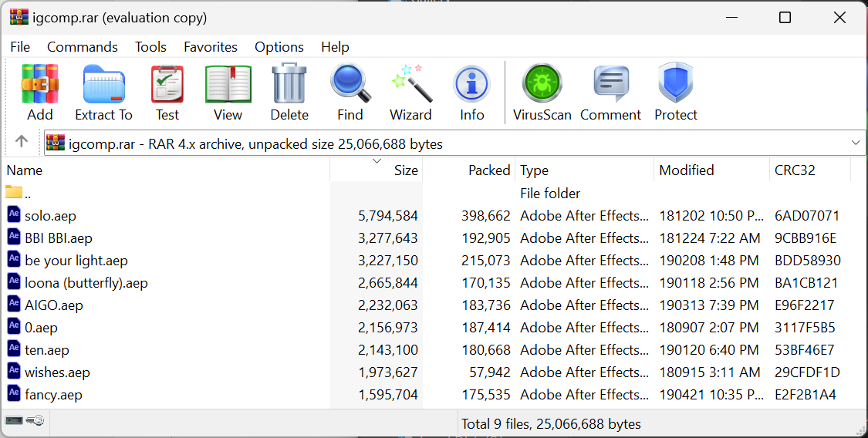868x438 pixels.
Task: Select the 'ten.aep' file name
Action: tap(46, 350)
